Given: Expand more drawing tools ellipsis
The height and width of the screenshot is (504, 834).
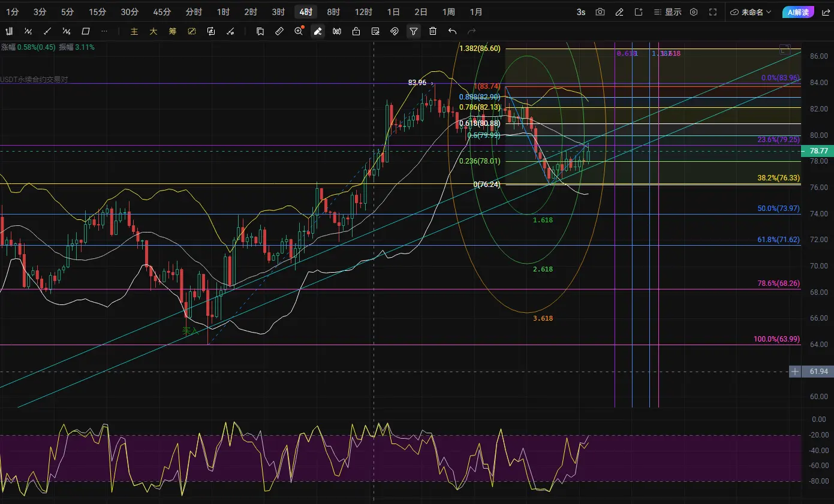Looking at the screenshot, I should (x=105, y=31).
